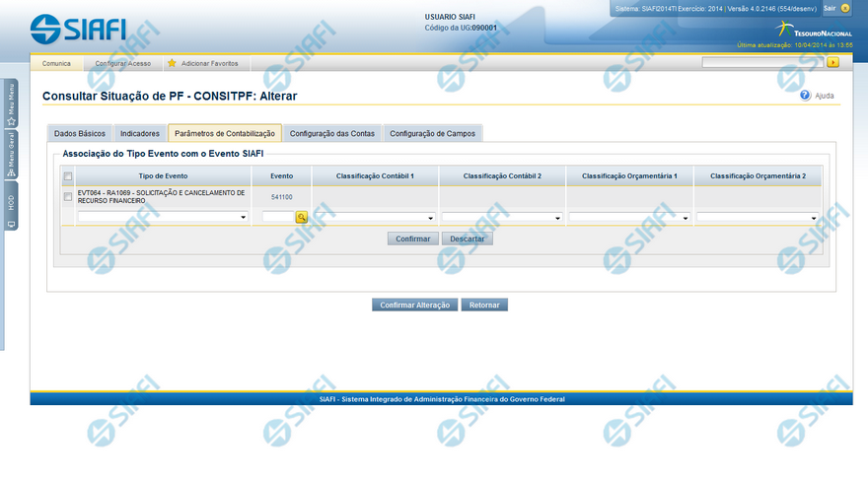Click the Descartar button

click(467, 239)
